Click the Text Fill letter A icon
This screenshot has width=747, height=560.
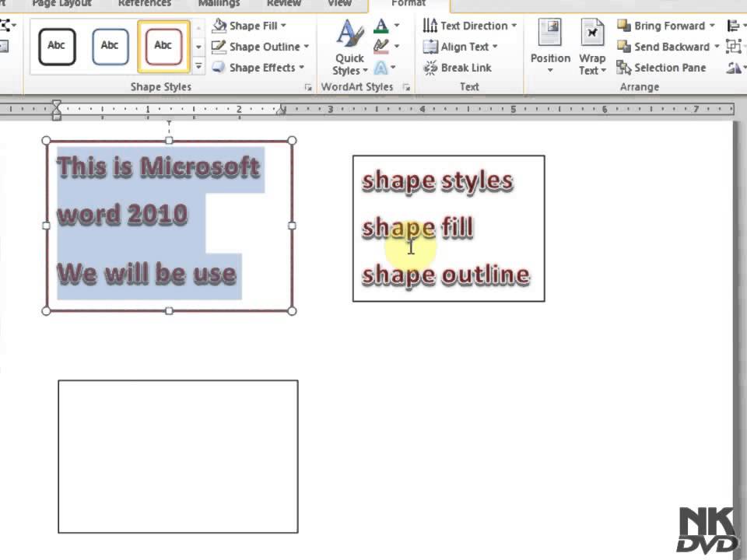tap(381, 25)
